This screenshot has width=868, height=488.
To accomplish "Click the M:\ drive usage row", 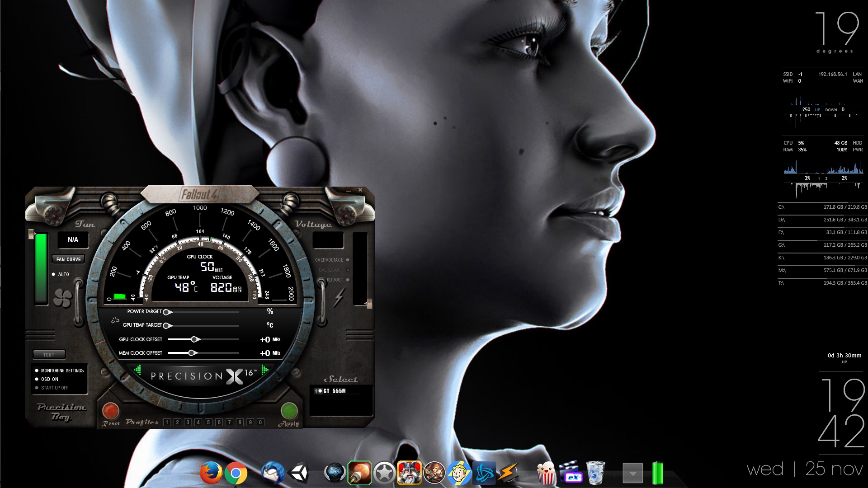I will tap(822, 271).
